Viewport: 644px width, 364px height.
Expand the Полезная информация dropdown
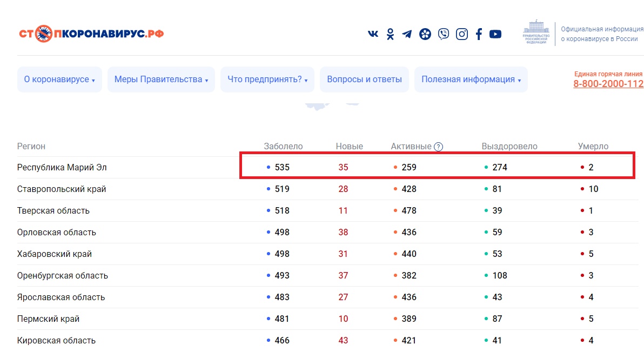pyautogui.click(x=471, y=80)
